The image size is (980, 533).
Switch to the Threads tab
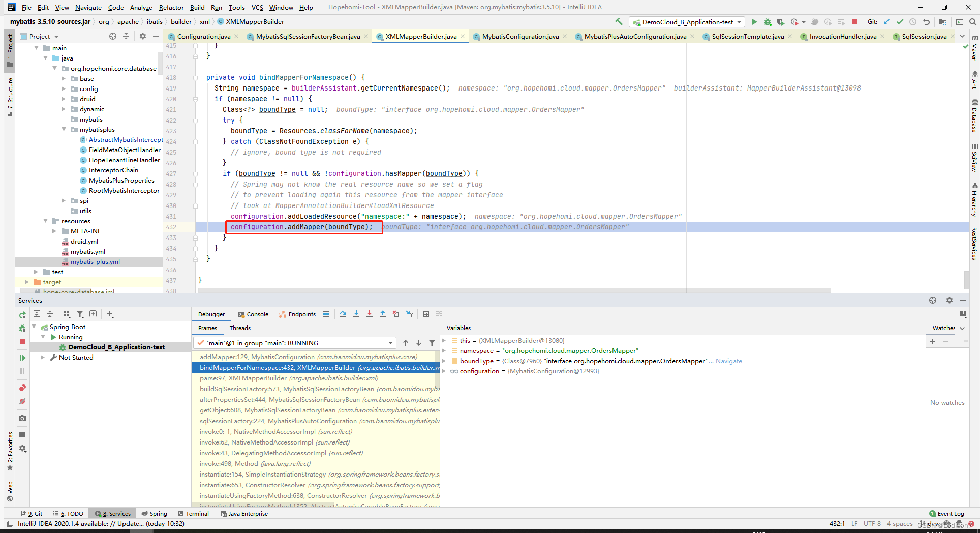tap(240, 328)
